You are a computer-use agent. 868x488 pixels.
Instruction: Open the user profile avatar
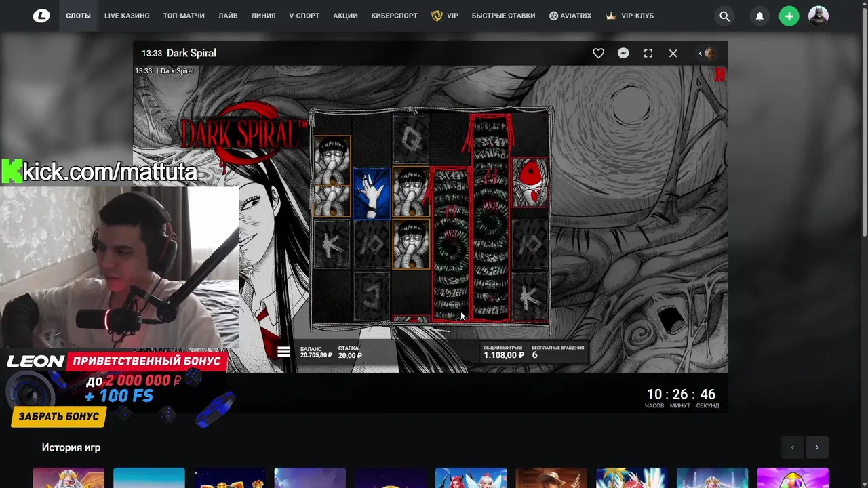pyautogui.click(x=818, y=16)
